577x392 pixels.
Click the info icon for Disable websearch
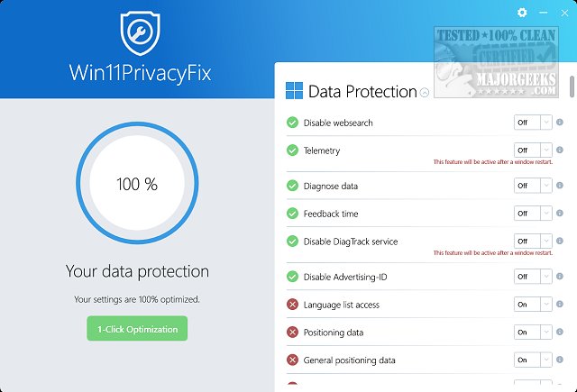tap(560, 123)
